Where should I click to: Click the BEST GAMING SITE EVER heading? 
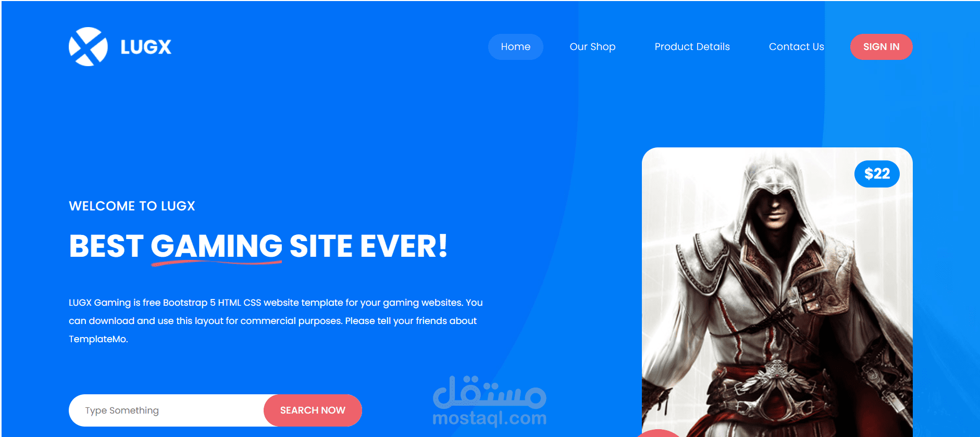pyautogui.click(x=258, y=246)
